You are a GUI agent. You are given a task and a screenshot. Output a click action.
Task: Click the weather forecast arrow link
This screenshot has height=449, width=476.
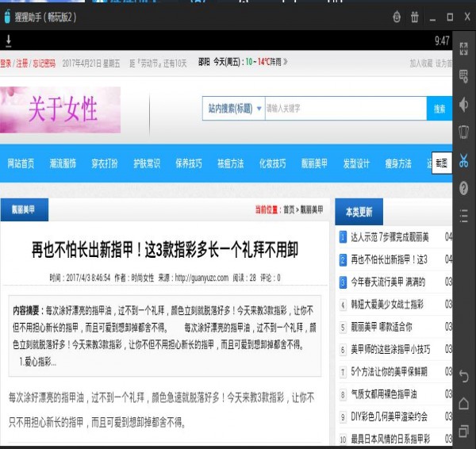(285, 62)
